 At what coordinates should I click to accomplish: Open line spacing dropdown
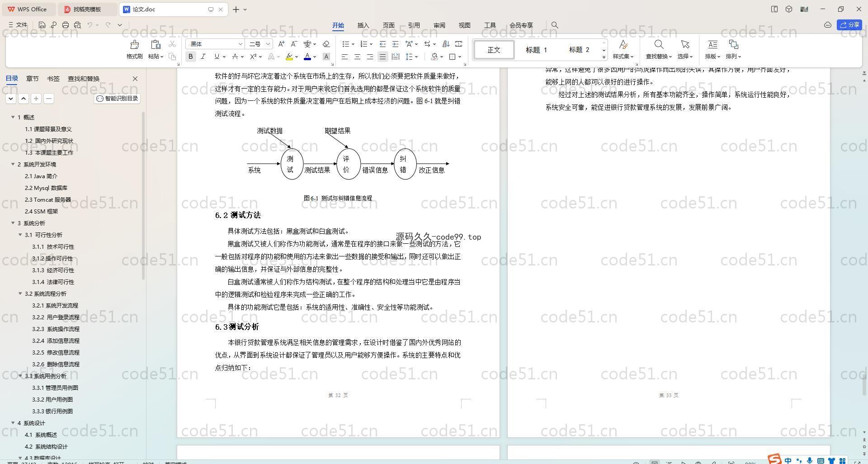(x=416, y=57)
